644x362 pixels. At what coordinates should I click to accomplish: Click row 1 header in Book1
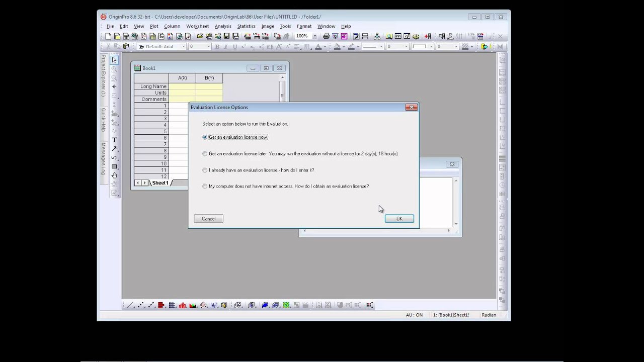click(151, 106)
